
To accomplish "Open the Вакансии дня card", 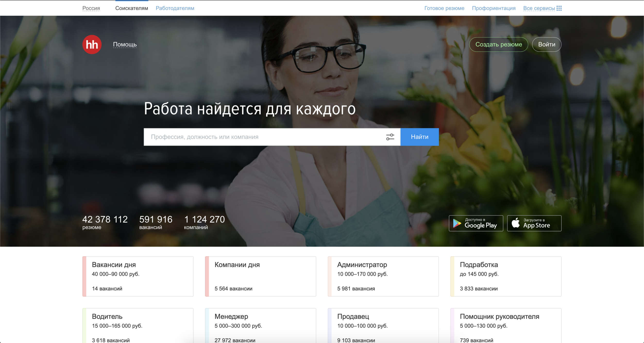I will [x=138, y=276].
